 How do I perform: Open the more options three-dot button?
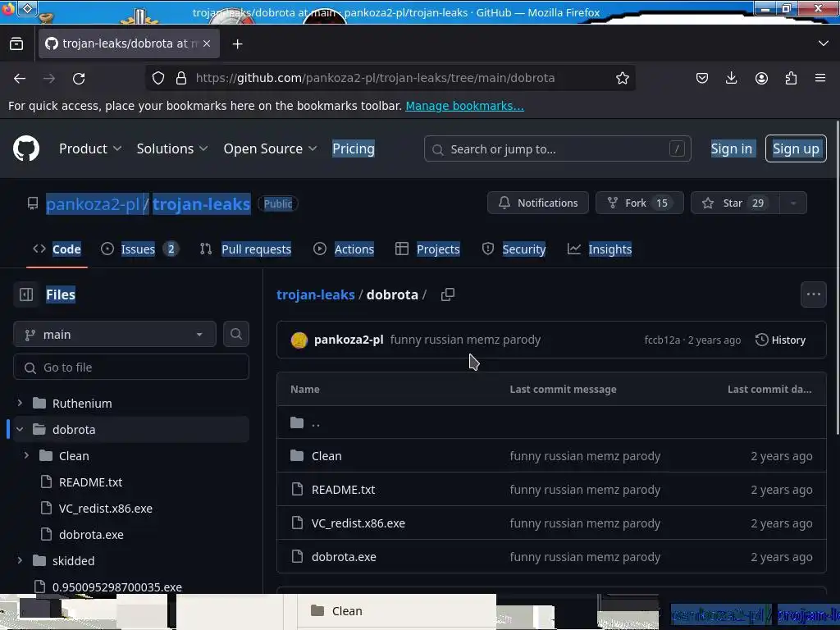point(813,294)
